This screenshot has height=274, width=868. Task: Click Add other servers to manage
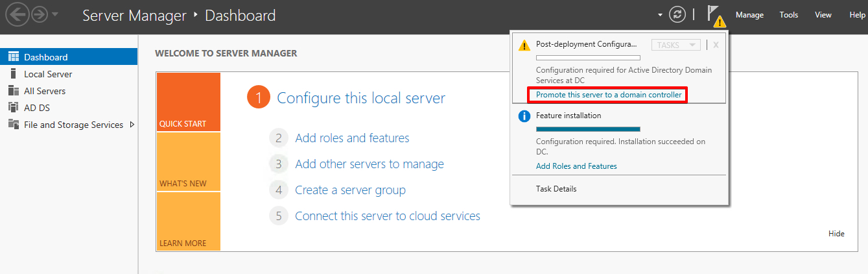point(369,164)
